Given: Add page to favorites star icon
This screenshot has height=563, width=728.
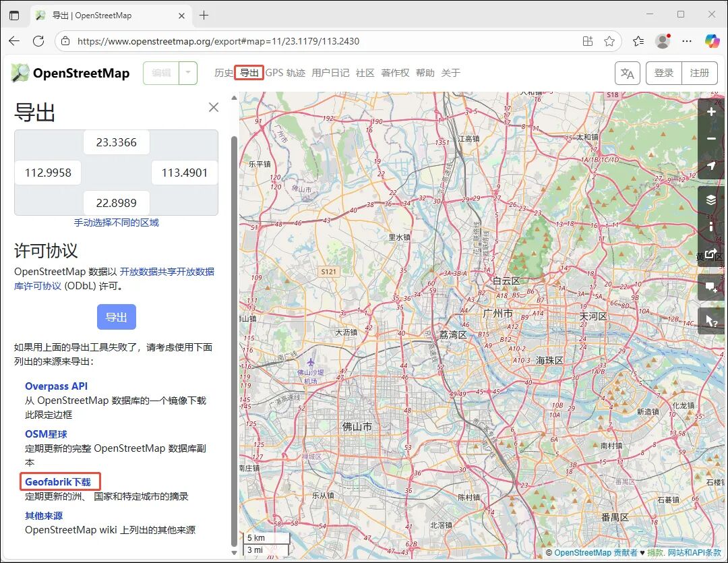Looking at the screenshot, I should click(609, 41).
